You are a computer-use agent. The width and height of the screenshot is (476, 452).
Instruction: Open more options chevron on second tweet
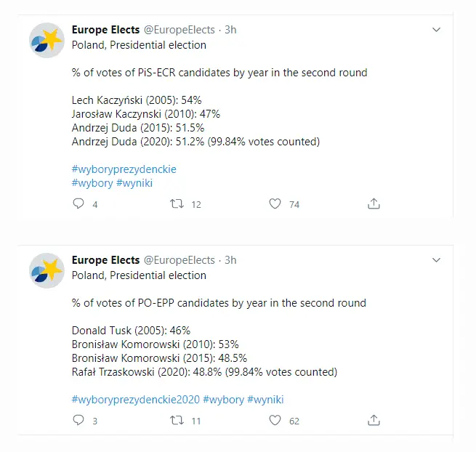(436, 260)
